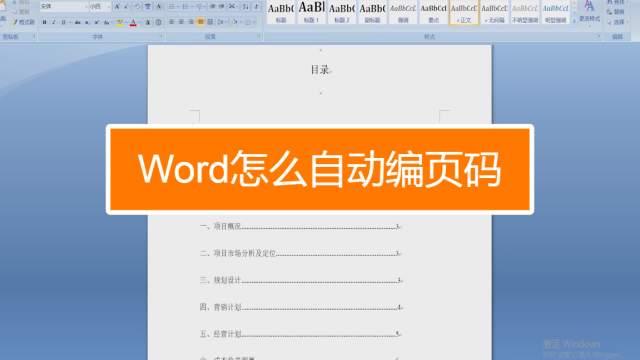Toggle Subscript formatting
The width and height of the screenshot is (640, 360).
[x=87, y=22]
